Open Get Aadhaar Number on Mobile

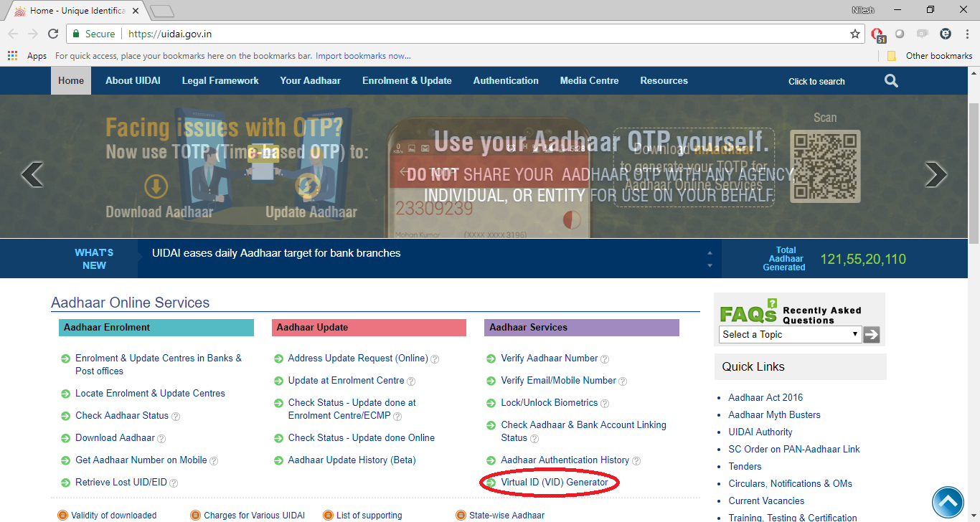[141, 460]
